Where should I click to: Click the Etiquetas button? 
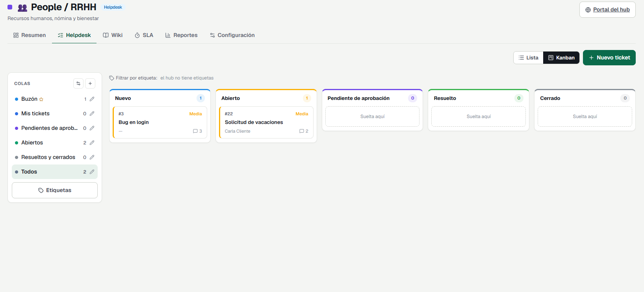pyautogui.click(x=55, y=190)
